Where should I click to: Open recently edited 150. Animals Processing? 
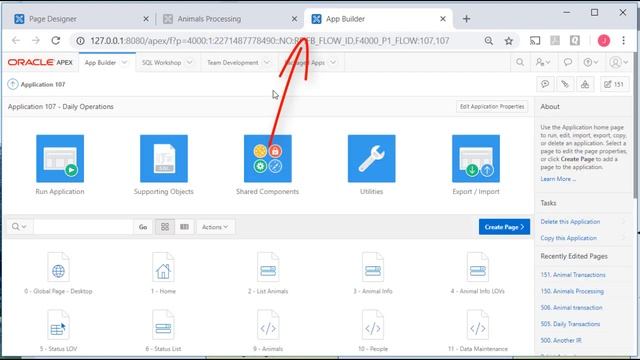click(x=572, y=291)
